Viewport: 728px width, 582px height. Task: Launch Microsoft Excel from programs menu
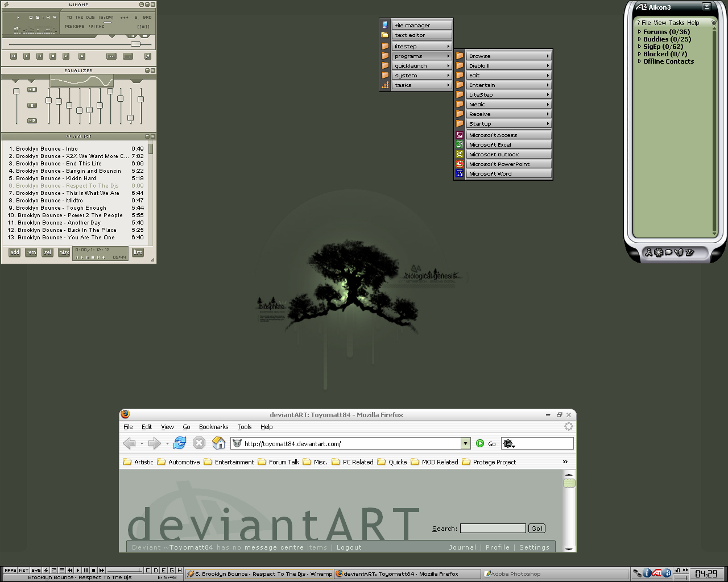(508, 145)
